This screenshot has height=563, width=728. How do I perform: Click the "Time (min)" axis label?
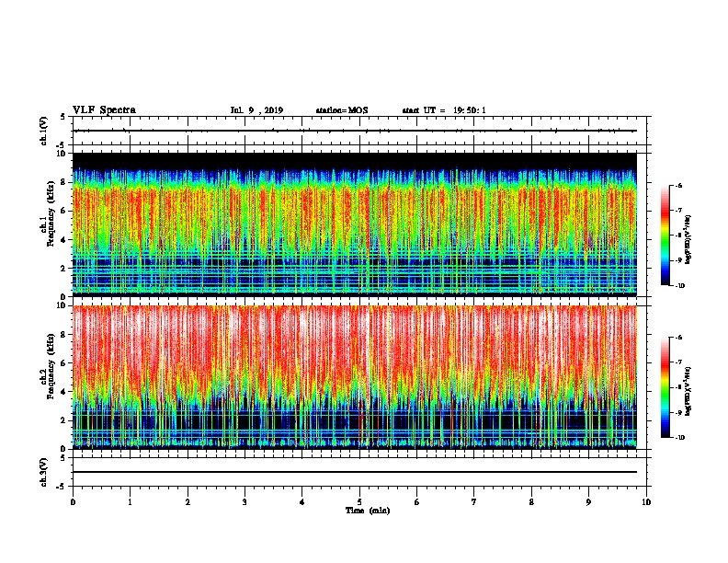point(368,511)
